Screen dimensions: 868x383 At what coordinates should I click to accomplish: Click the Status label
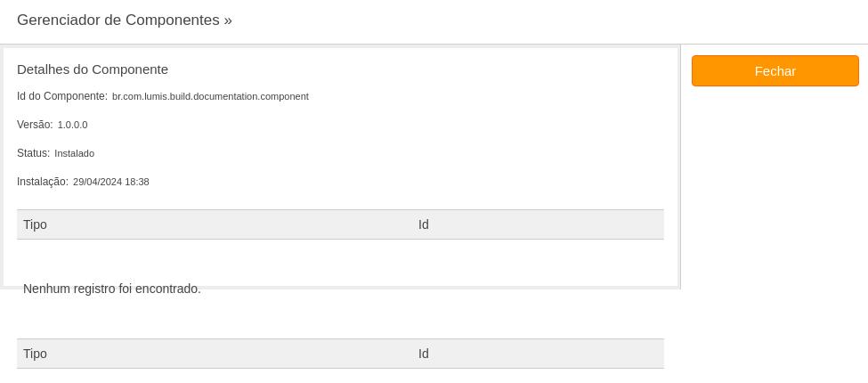pyautogui.click(x=33, y=153)
